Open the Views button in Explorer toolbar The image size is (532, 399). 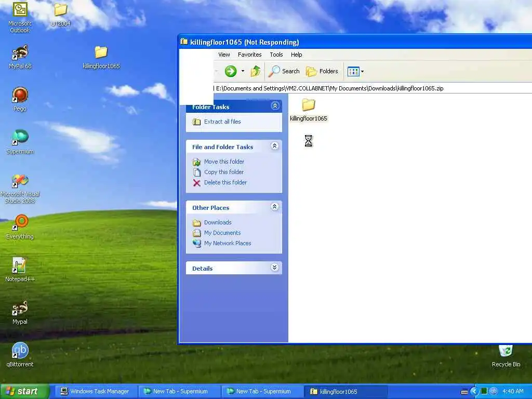click(x=353, y=71)
